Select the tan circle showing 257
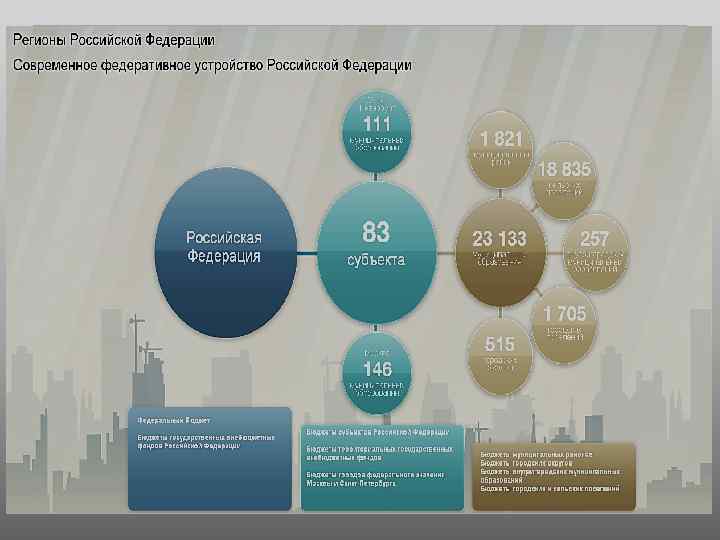Screen dimensions: 720x540 596,253
